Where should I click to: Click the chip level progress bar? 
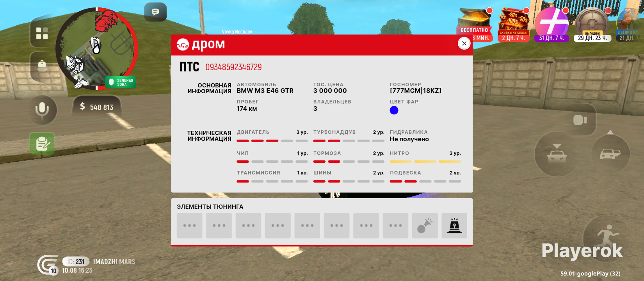(272, 162)
